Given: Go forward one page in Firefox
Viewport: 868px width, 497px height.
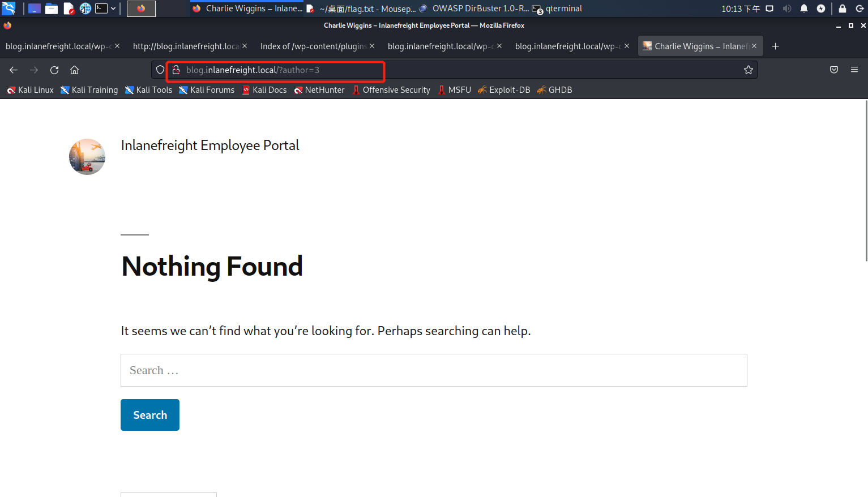Looking at the screenshot, I should 34,70.
